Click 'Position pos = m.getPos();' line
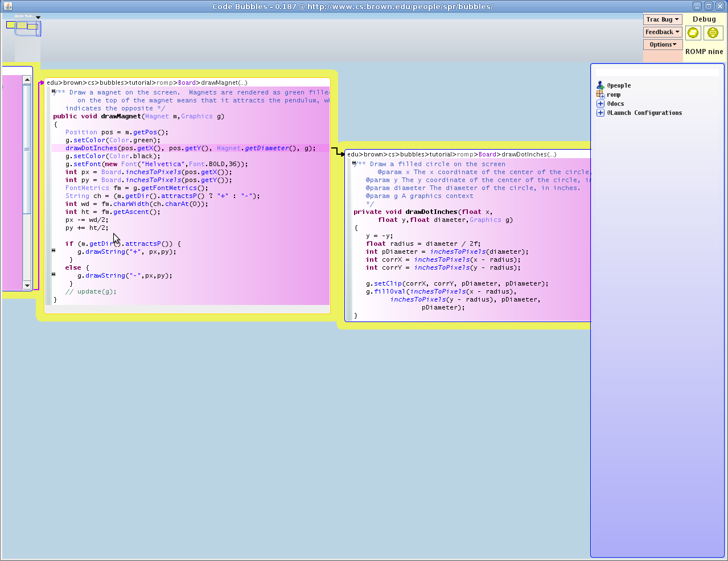728x561 pixels. pos(117,132)
